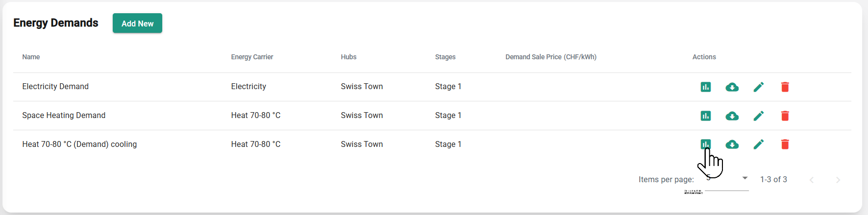Click the Name column header
The width and height of the screenshot is (868, 215).
click(x=31, y=57)
